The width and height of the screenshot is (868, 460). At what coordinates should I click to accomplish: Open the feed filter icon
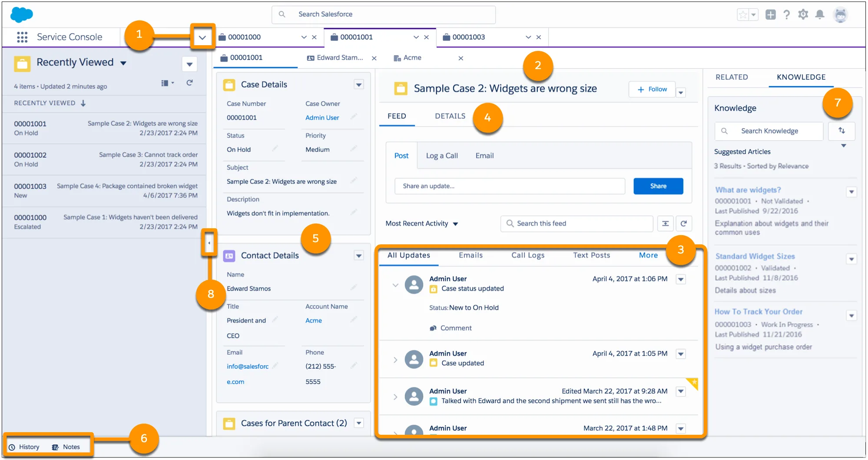coord(665,223)
